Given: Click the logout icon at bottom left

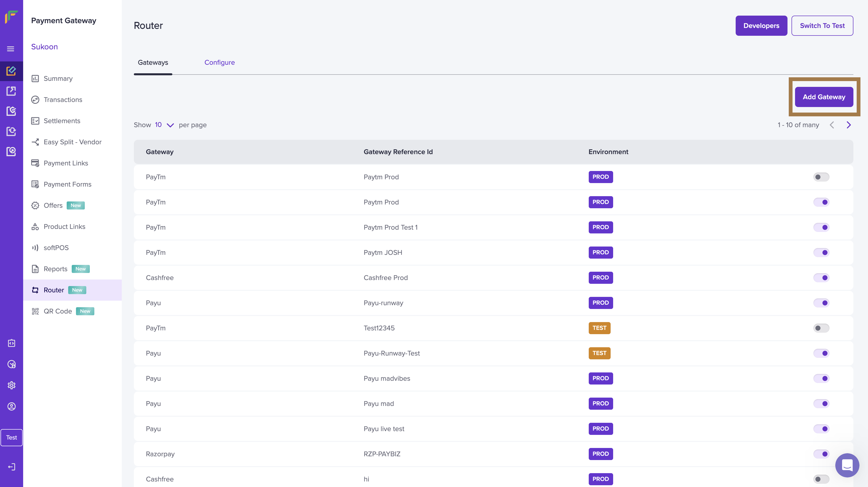Looking at the screenshot, I should (x=12, y=467).
